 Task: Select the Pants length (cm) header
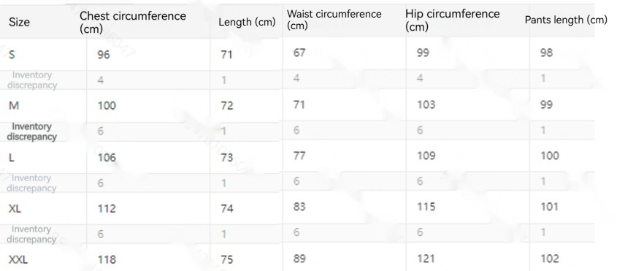[566, 20]
